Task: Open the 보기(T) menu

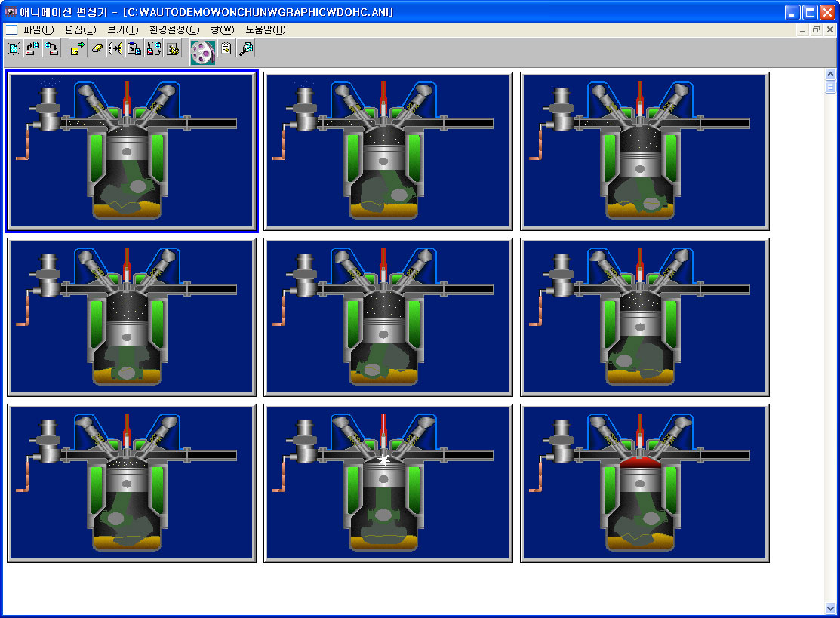Action: tap(122, 29)
